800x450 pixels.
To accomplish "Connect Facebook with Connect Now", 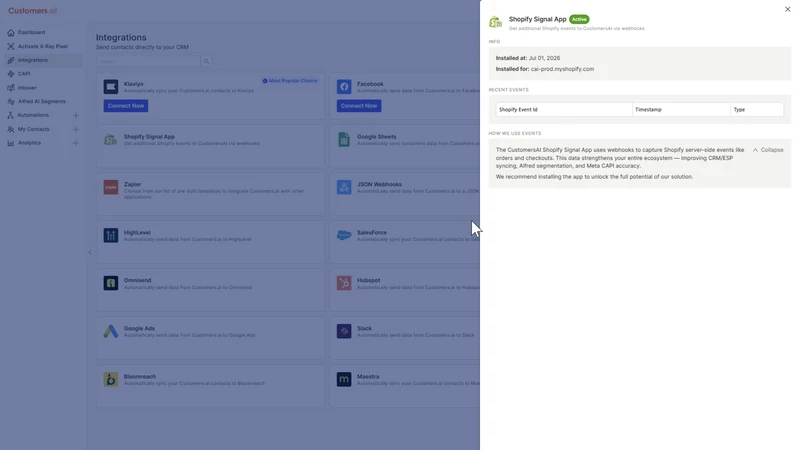I will pos(359,106).
